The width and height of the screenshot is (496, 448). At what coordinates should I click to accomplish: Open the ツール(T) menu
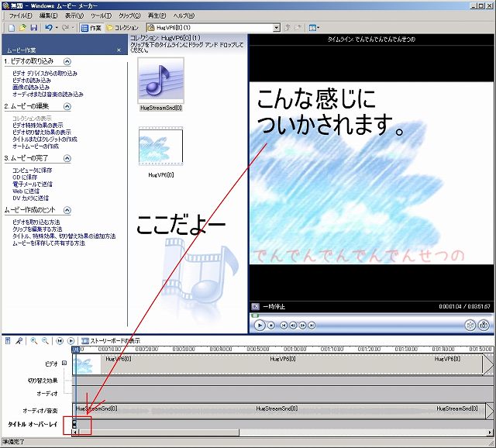coord(102,16)
